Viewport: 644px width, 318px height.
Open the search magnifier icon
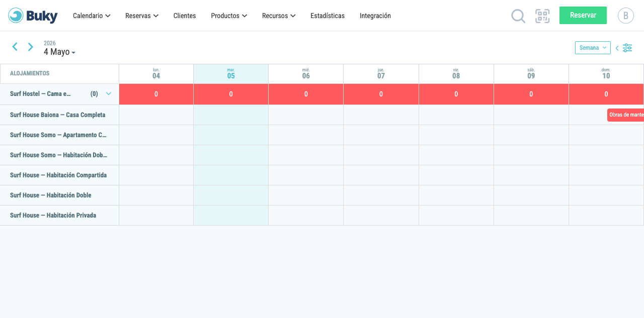518,16
